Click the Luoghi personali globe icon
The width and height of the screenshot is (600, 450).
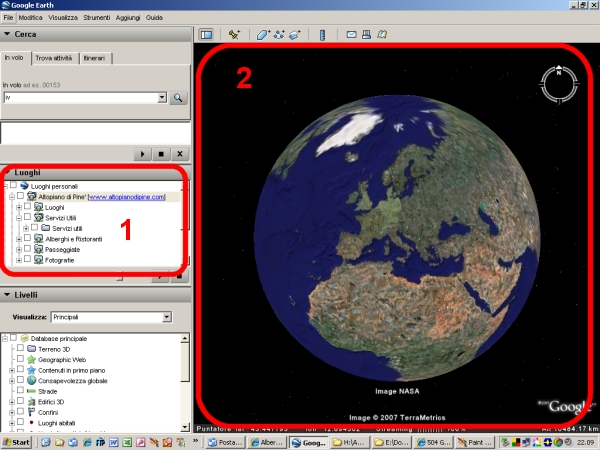pyautogui.click(x=24, y=186)
